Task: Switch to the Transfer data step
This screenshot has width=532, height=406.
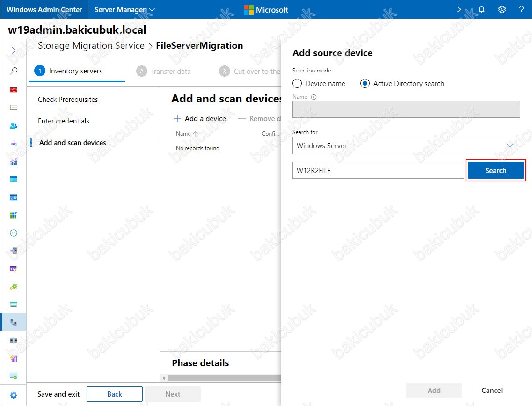Action: pyautogui.click(x=164, y=71)
